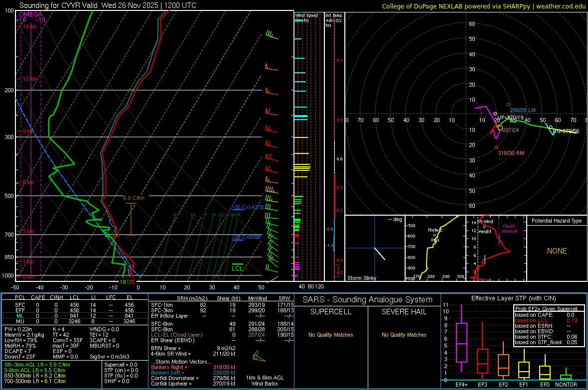Select the EFF parcel row
This screenshot has height=390, width=588.
pyautogui.click(x=74, y=310)
